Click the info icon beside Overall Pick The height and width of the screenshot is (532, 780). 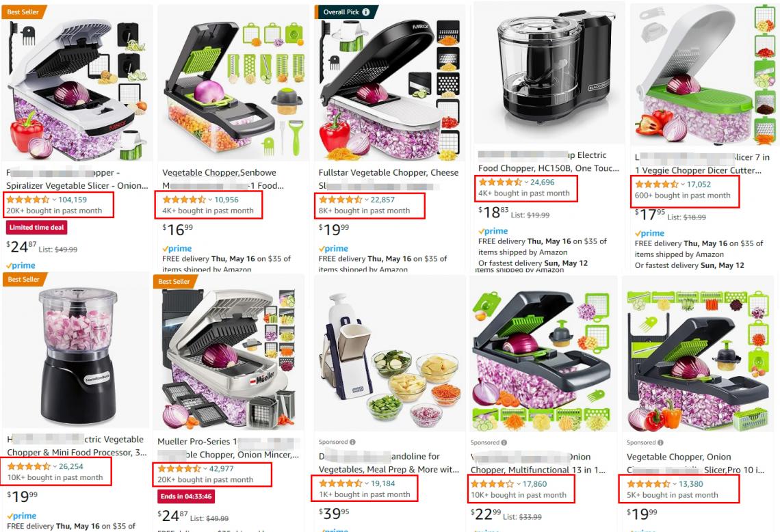[x=366, y=12]
